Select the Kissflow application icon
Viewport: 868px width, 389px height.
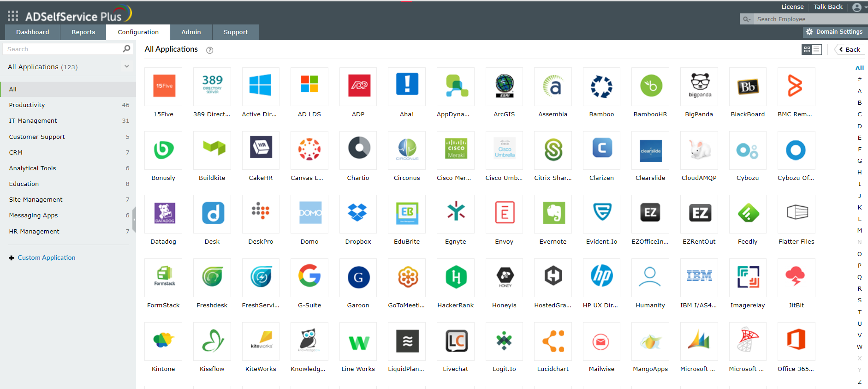pyautogui.click(x=212, y=341)
